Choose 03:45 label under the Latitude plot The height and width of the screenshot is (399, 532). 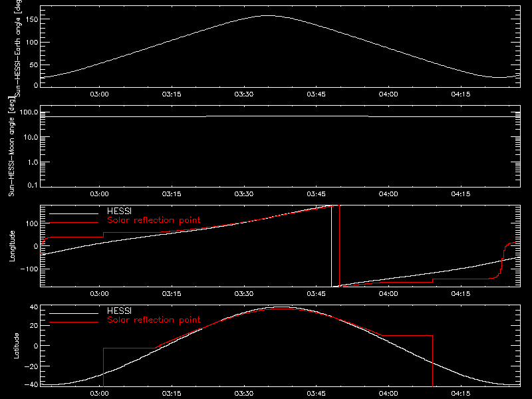317,394
